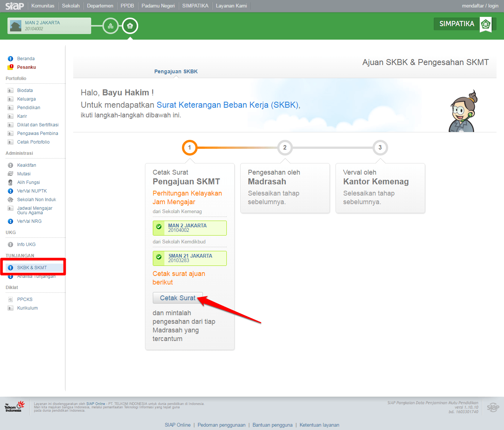Screen dimensions: 504x430
Task: Click the green check beside MAN 2 JAKARTA
Action: pos(159,227)
